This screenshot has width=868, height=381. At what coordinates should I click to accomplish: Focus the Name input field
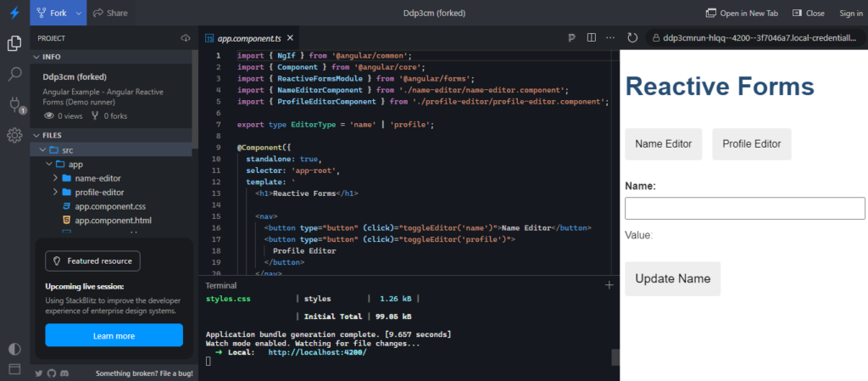point(744,208)
